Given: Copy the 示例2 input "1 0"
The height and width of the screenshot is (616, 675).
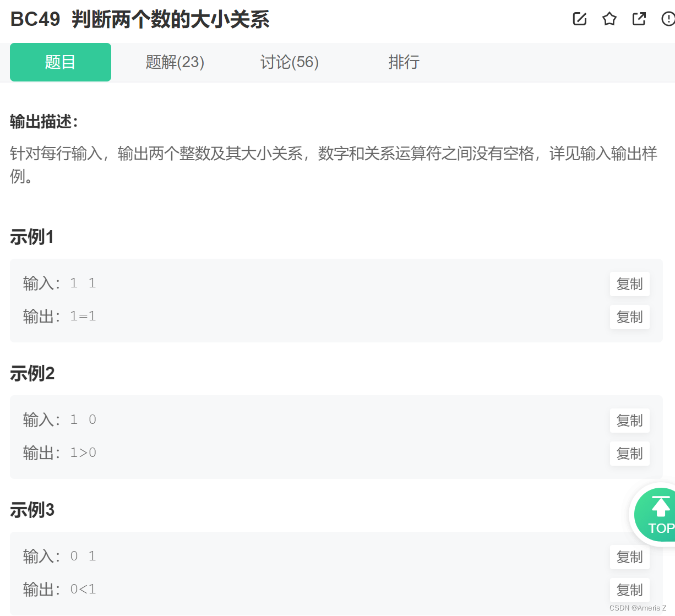Looking at the screenshot, I should coord(629,421).
